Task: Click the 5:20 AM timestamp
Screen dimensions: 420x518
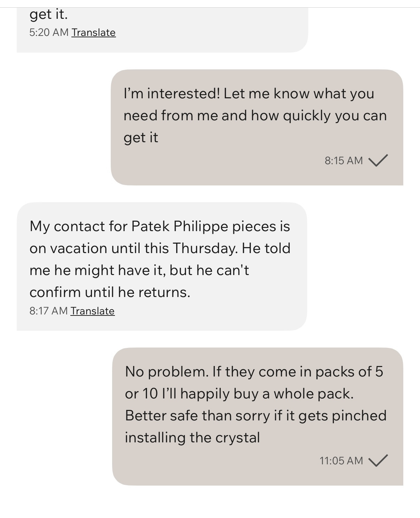Action: pos(49,32)
